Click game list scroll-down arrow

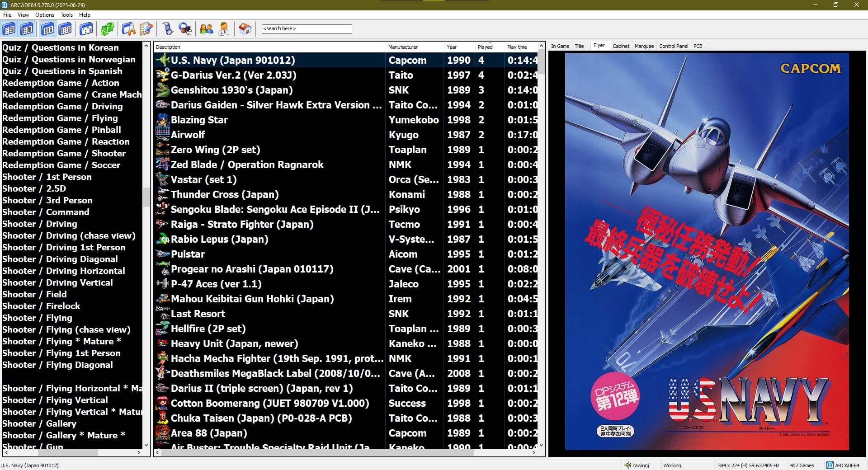coord(541,445)
